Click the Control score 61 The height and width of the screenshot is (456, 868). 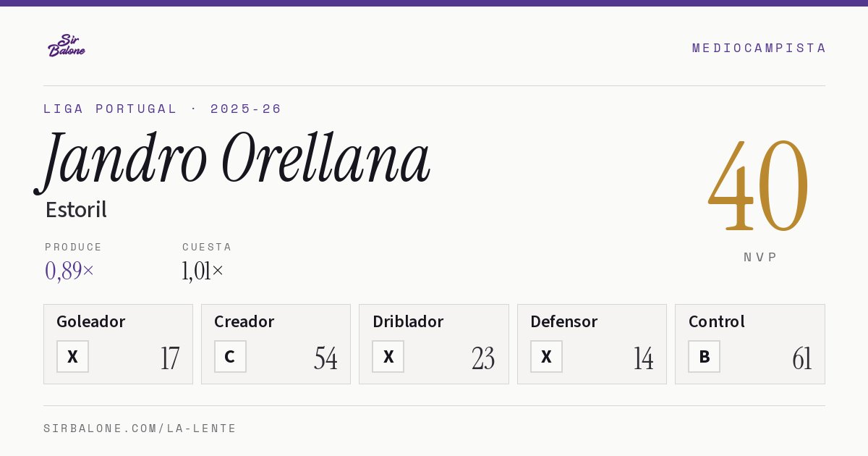click(801, 358)
